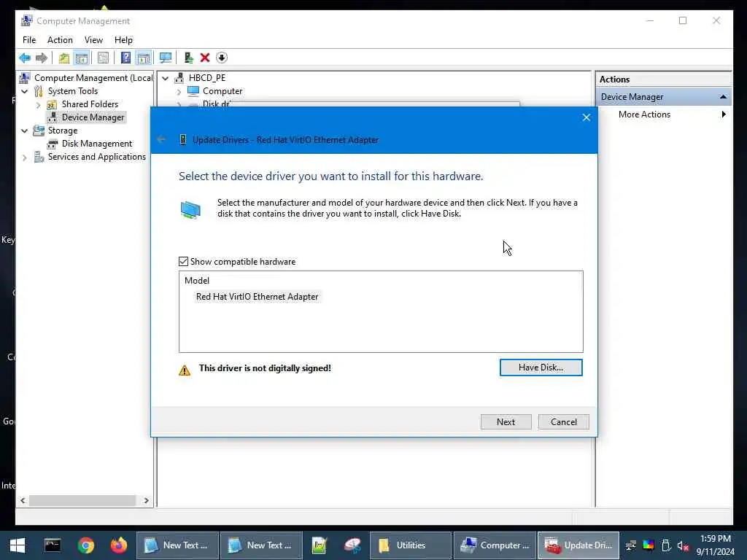Screen dimensions: 747x560
Task: Click the left arrow of tree scrollbar
Action: [23, 500]
